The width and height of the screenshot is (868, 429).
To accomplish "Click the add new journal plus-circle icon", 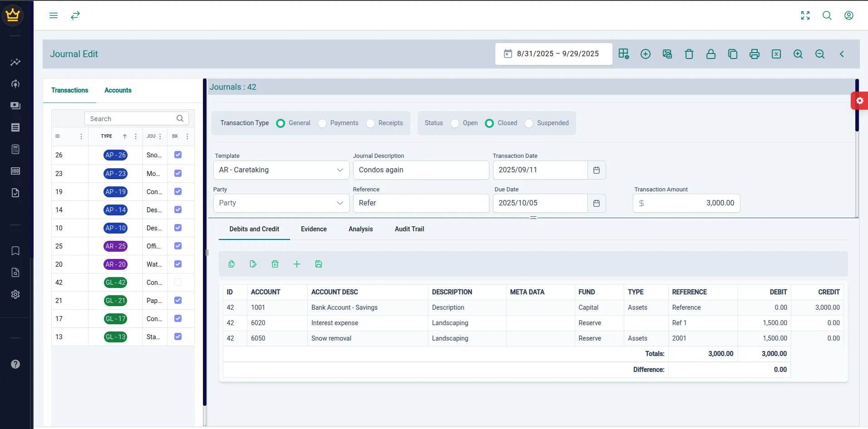I will coord(645,54).
